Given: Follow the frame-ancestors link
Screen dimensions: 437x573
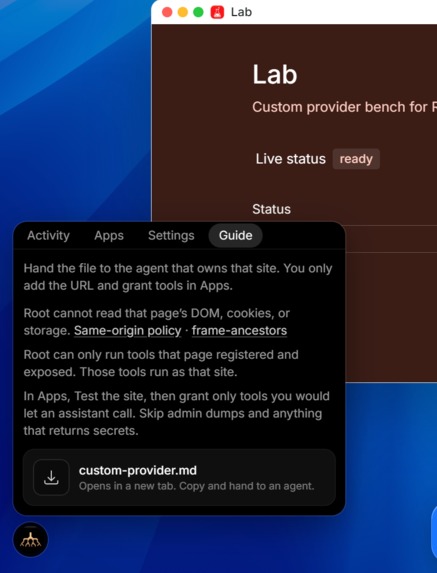Looking at the screenshot, I should pos(239,330).
